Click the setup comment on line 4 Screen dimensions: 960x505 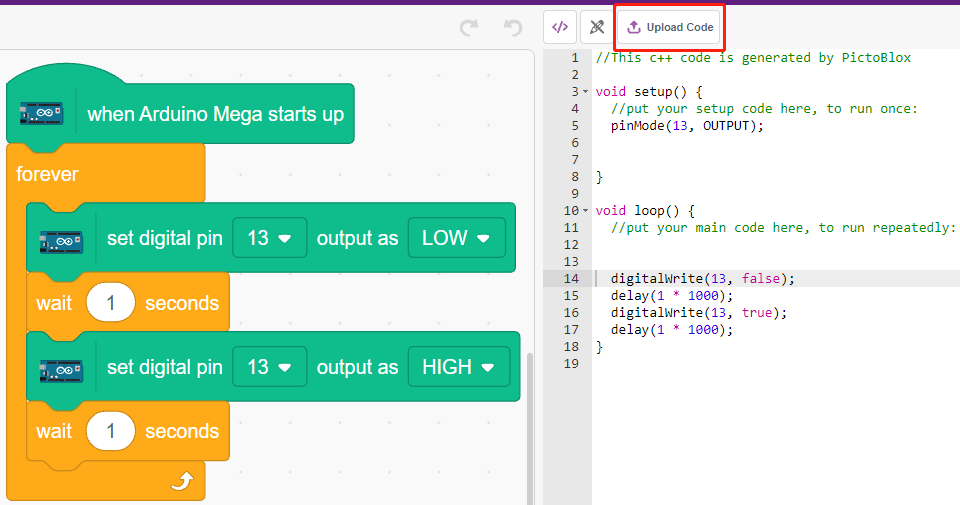coord(764,109)
